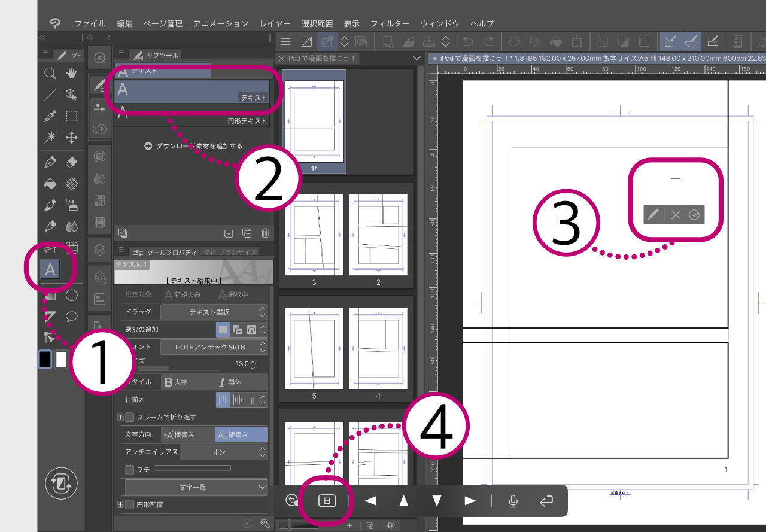The width and height of the screenshot is (766, 532).
Task: Toggle the 円形配置 checkbox
Action: pyautogui.click(x=130, y=504)
